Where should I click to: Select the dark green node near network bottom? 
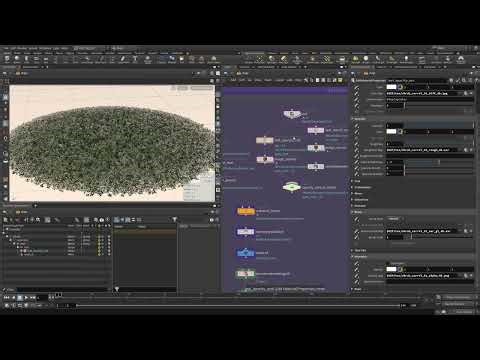[246, 274]
